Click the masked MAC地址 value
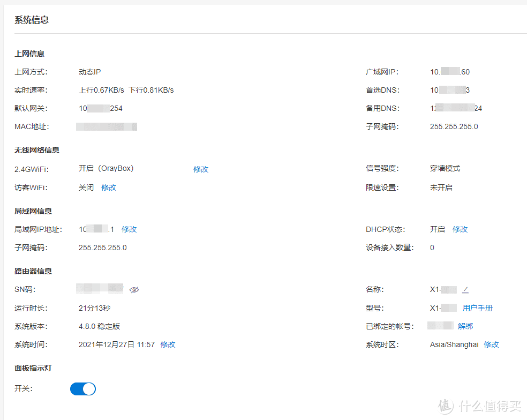This screenshot has width=527, height=420. coord(107,126)
